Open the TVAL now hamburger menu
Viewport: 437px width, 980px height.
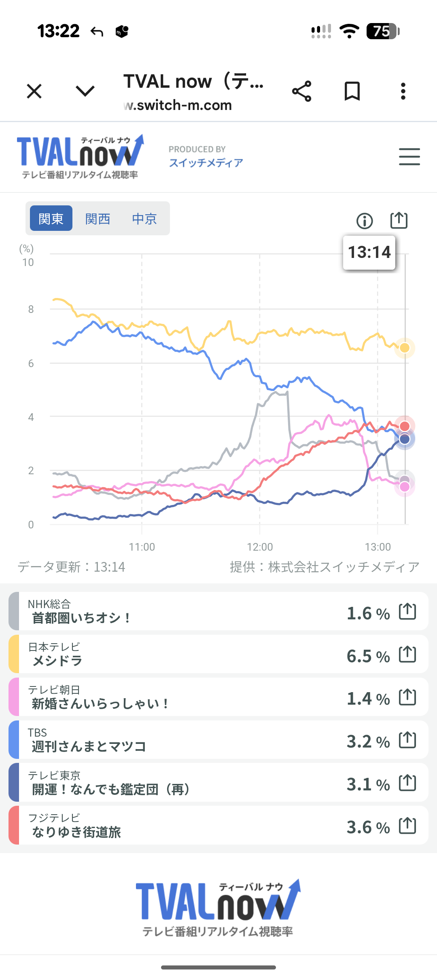409,157
